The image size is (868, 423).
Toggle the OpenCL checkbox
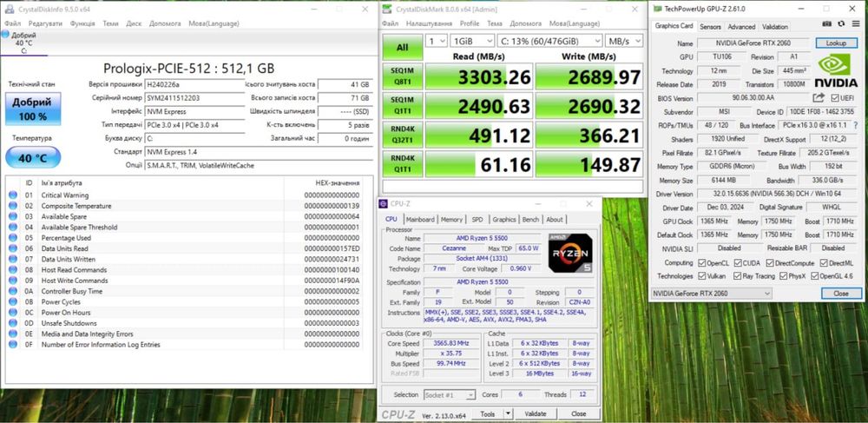702,263
